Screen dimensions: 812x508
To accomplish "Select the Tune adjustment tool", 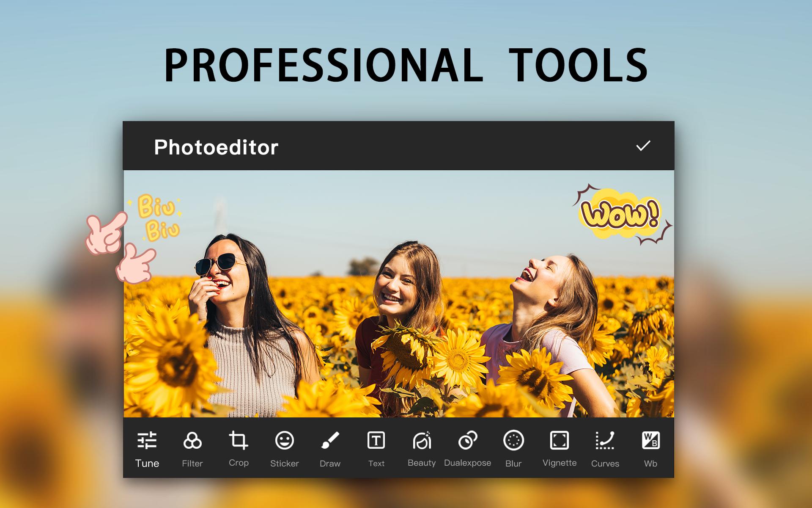I will pyautogui.click(x=147, y=449).
